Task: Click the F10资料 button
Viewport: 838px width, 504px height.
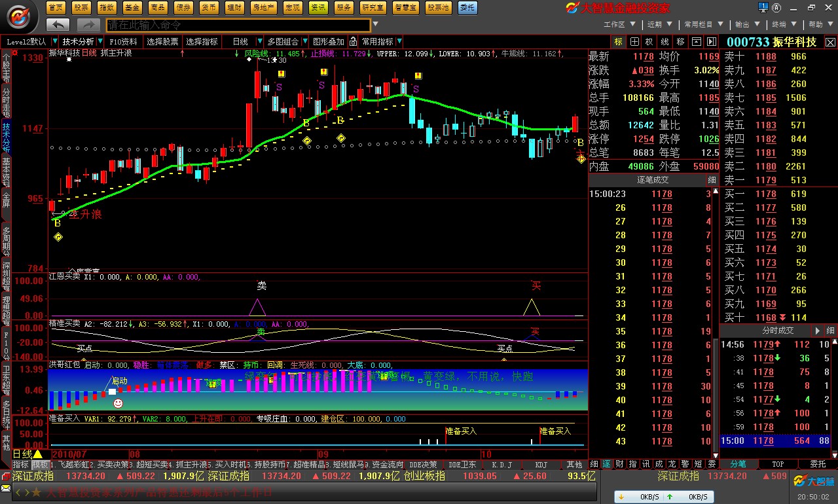Action: click(x=124, y=41)
